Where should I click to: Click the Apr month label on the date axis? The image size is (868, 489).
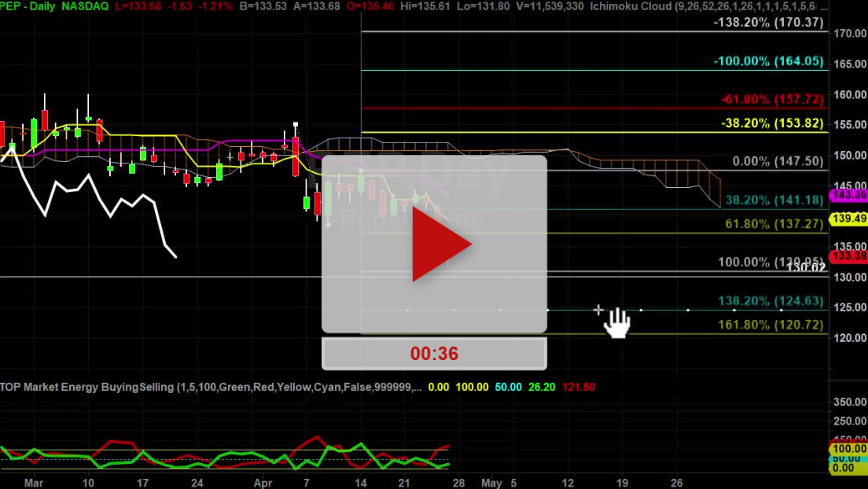click(x=263, y=483)
